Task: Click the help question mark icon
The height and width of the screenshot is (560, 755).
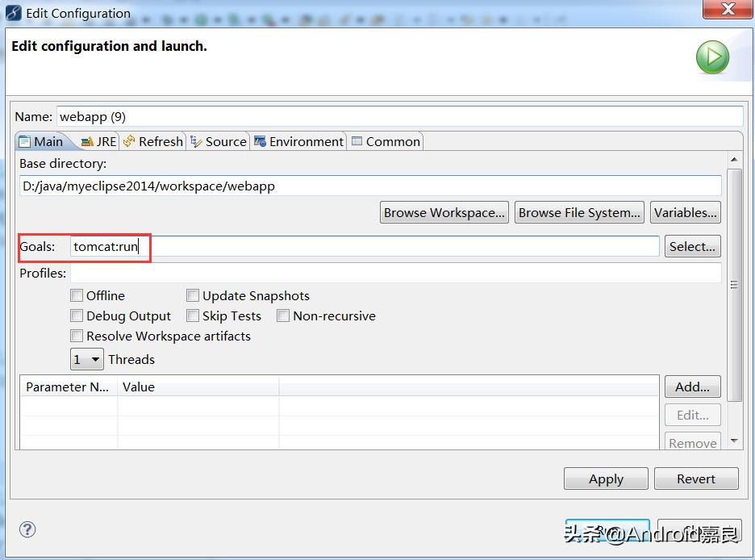Action: [x=27, y=530]
